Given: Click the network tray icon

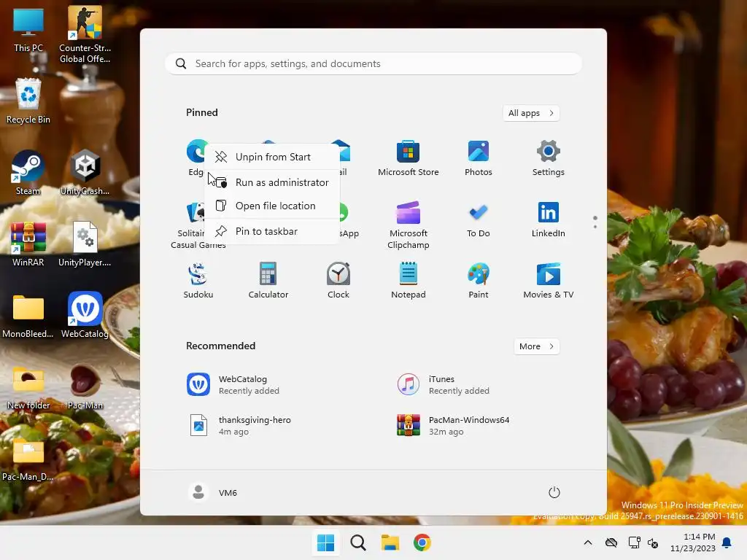Looking at the screenshot, I should tap(634, 542).
